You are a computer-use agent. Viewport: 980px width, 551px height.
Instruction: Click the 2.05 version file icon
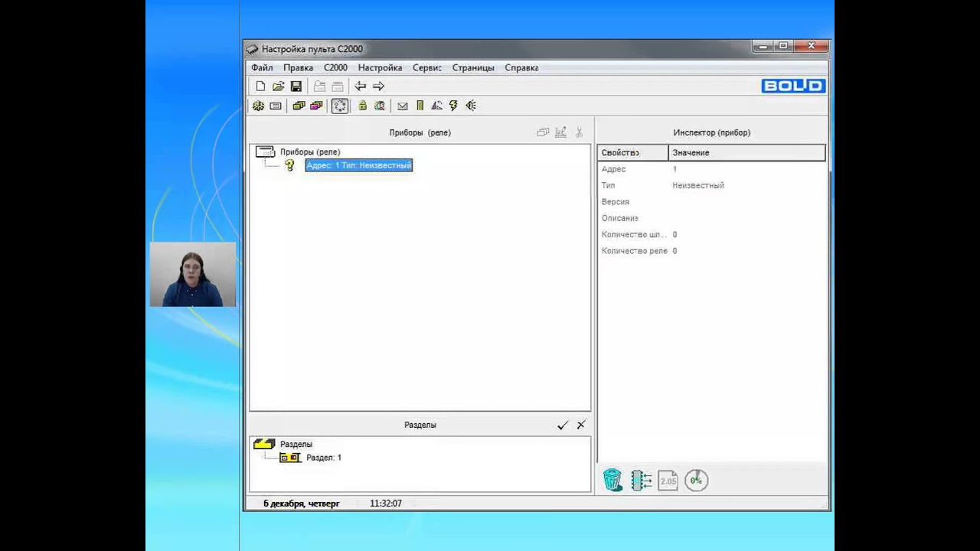click(x=668, y=480)
